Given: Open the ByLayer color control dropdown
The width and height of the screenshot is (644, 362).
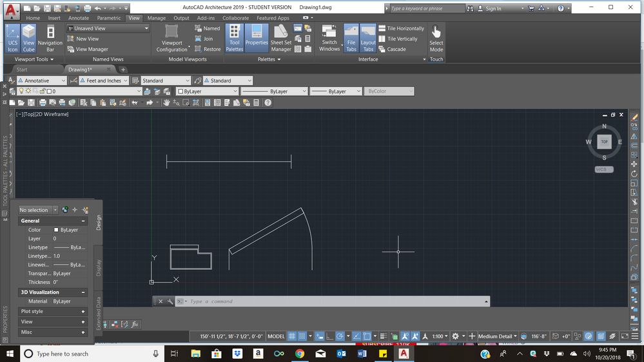Looking at the screenshot, I should pyautogui.click(x=207, y=91).
